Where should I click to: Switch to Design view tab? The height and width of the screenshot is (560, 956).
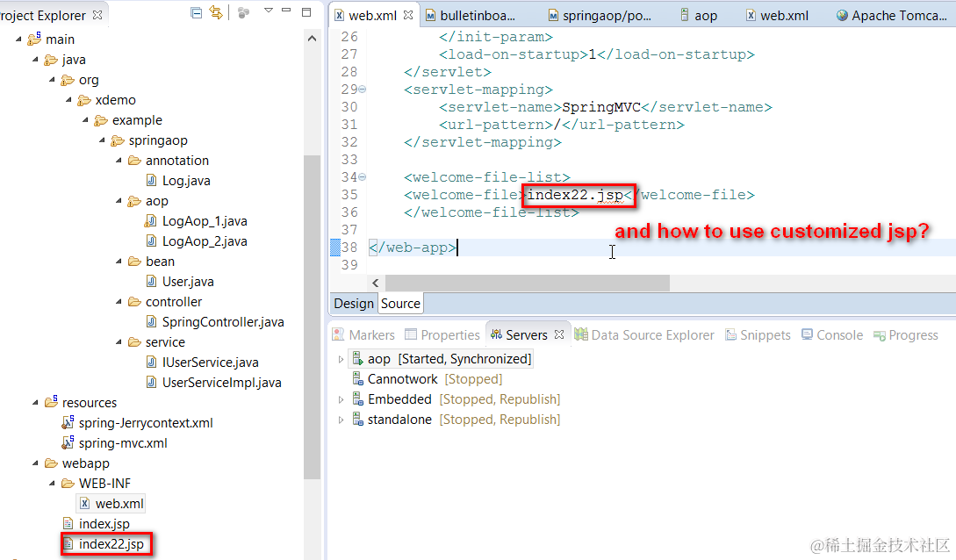[x=354, y=304]
